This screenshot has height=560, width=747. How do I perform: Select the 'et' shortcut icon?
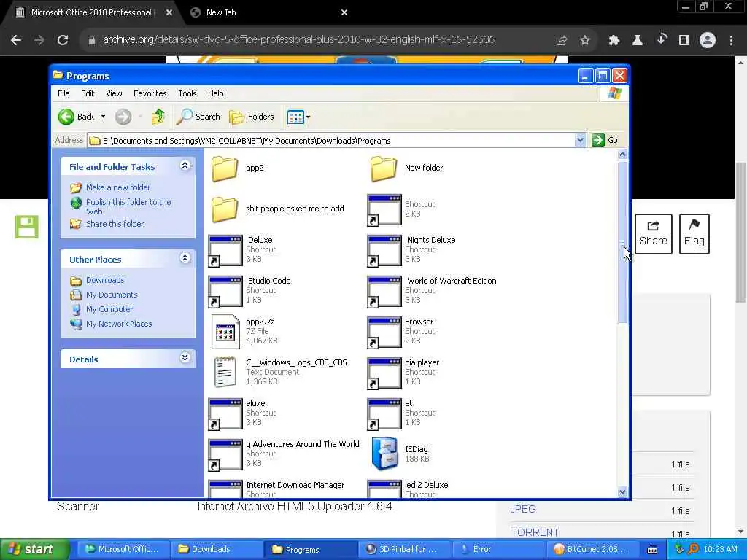click(384, 414)
